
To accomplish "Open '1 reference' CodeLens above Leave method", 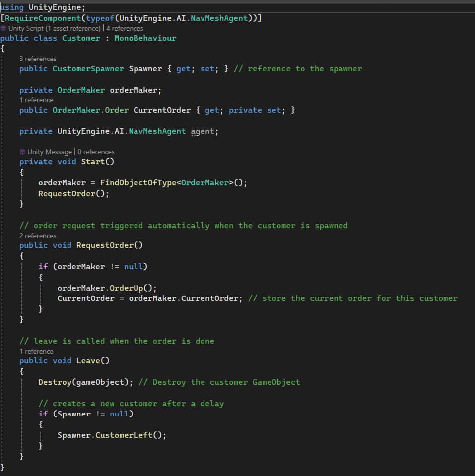I will click(36, 351).
